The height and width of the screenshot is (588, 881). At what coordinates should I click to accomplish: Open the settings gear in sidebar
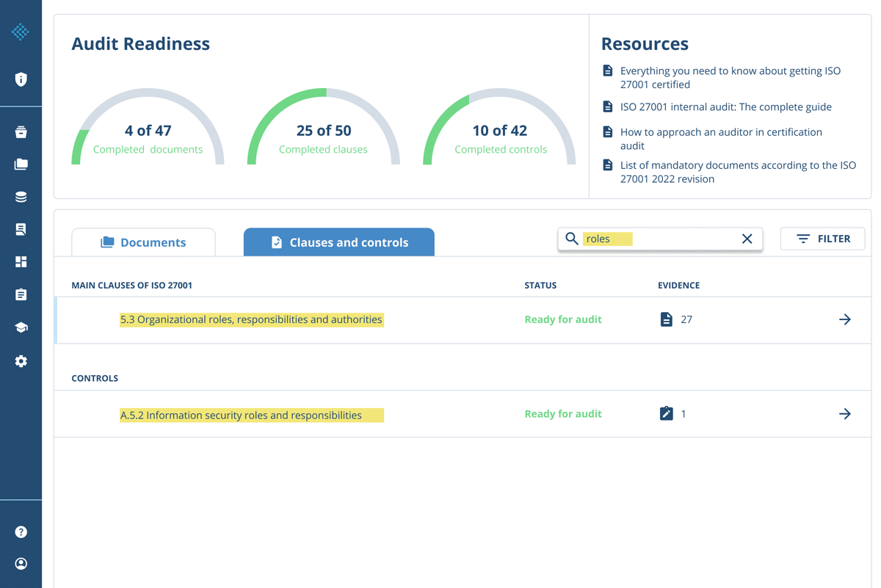point(21,361)
